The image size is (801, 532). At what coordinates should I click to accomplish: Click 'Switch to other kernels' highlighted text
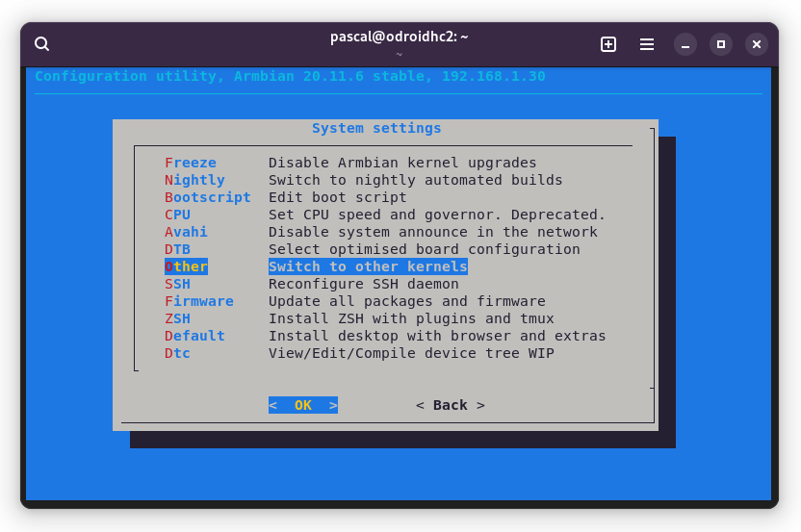click(x=368, y=266)
